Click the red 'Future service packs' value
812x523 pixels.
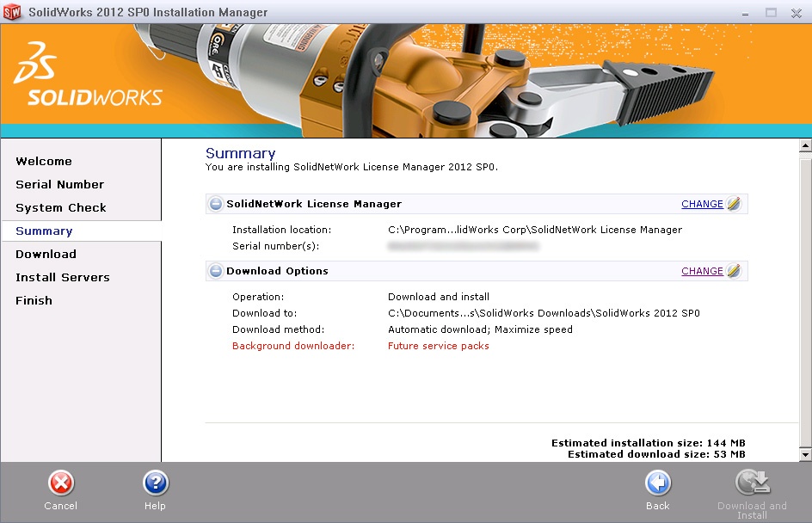tap(439, 346)
